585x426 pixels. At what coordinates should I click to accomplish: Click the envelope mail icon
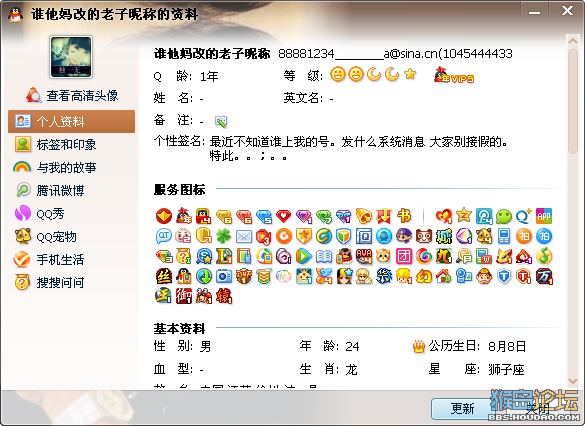point(244,237)
